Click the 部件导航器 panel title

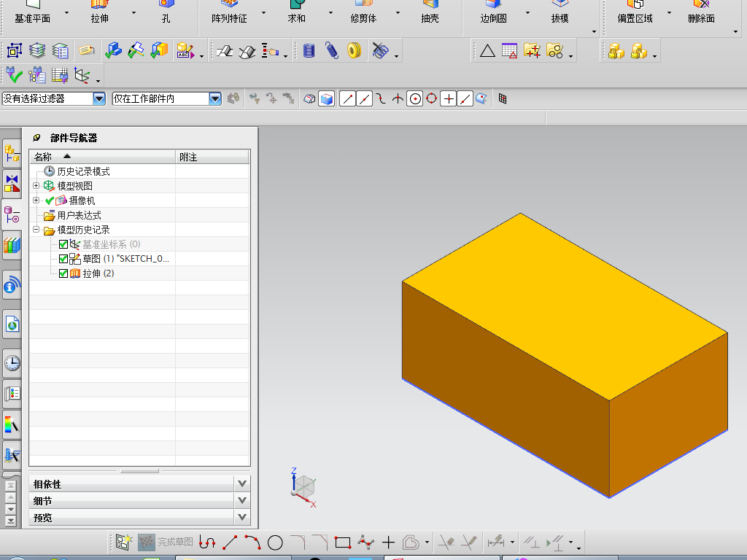(74, 138)
